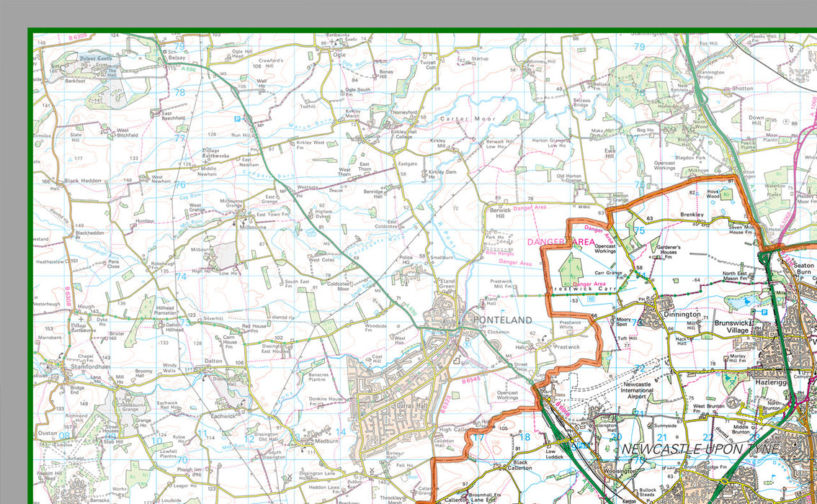817x504 pixels.
Task: Click the Medburn label
Action: (326, 441)
